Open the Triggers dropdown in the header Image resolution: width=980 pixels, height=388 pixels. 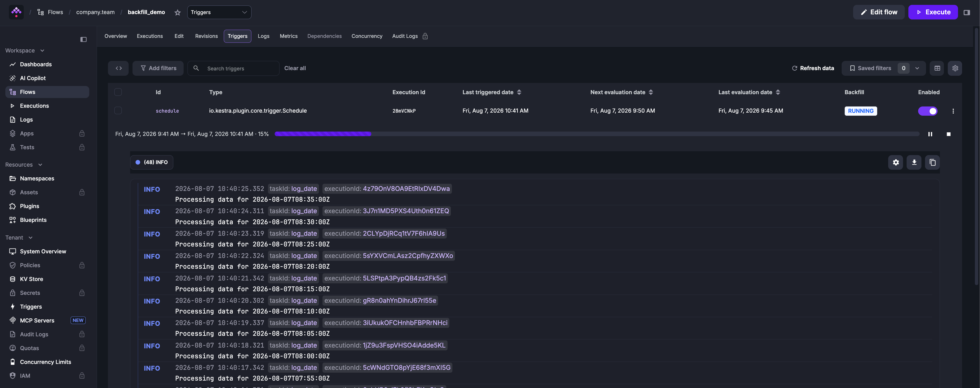[219, 12]
